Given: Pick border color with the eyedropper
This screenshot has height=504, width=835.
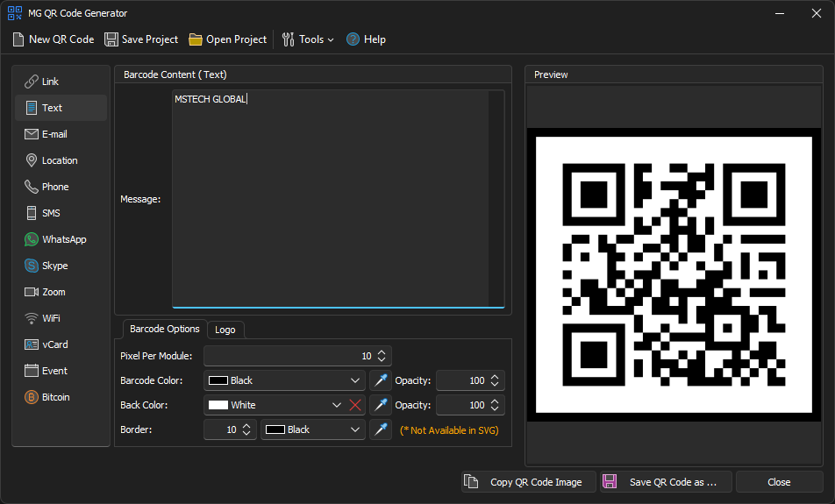Looking at the screenshot, I should point(381,429).
